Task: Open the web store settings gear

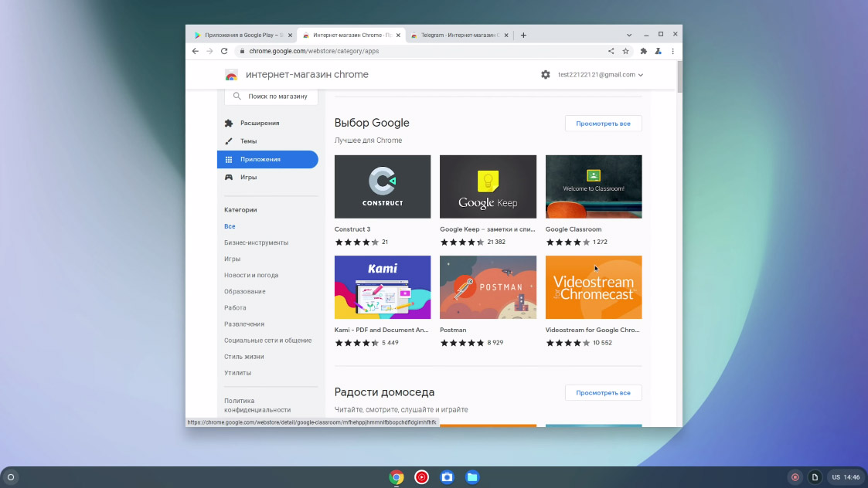Action: tap(546, 75)
